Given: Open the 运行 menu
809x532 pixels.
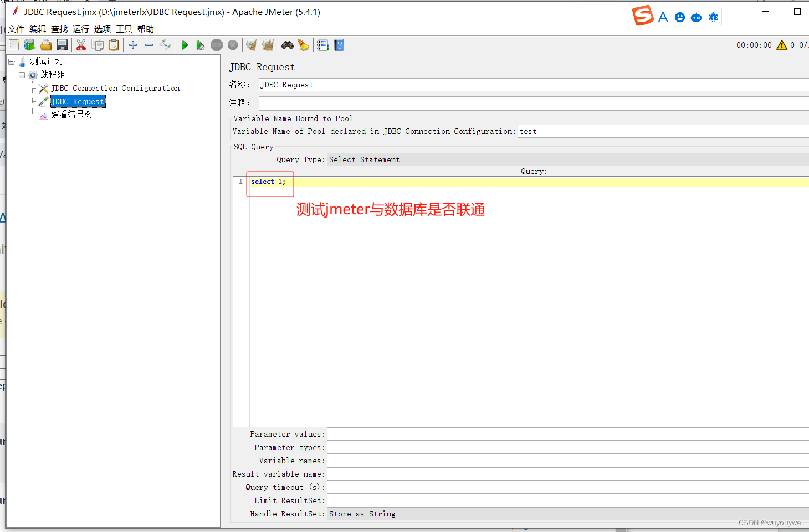Looking at the screenshot, I should tap(80, 29).
